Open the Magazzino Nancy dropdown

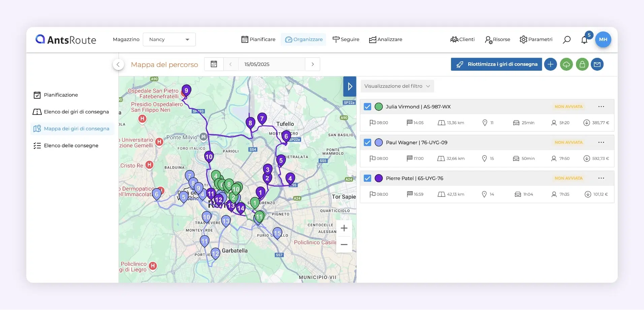coord(169,39)
